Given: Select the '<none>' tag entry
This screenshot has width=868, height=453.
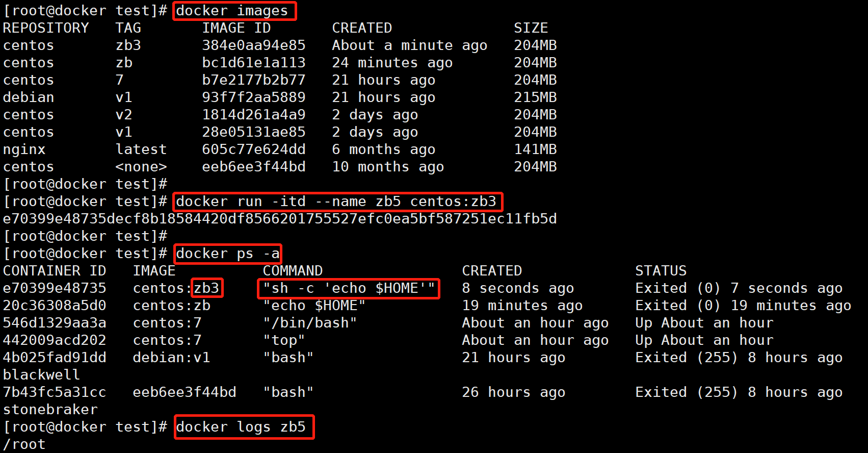Looking at the screenshot, I should pos(141,167).
